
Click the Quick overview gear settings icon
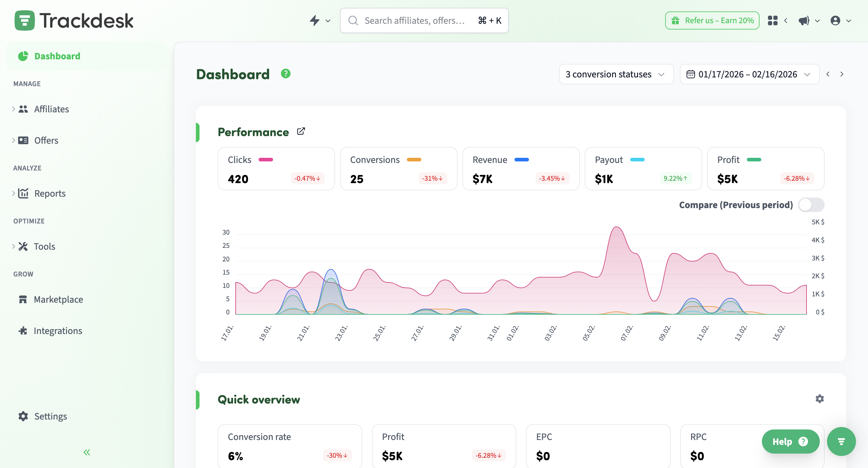[x=819, y=399]
